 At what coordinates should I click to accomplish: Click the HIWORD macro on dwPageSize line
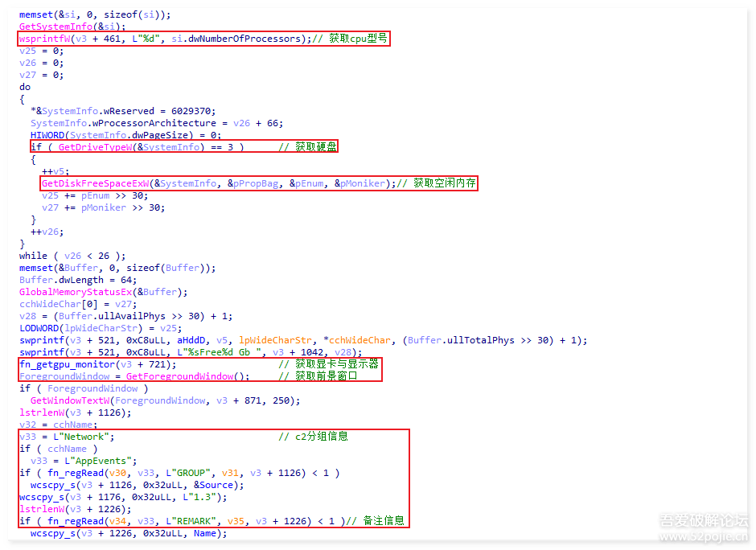coord(47,135)
